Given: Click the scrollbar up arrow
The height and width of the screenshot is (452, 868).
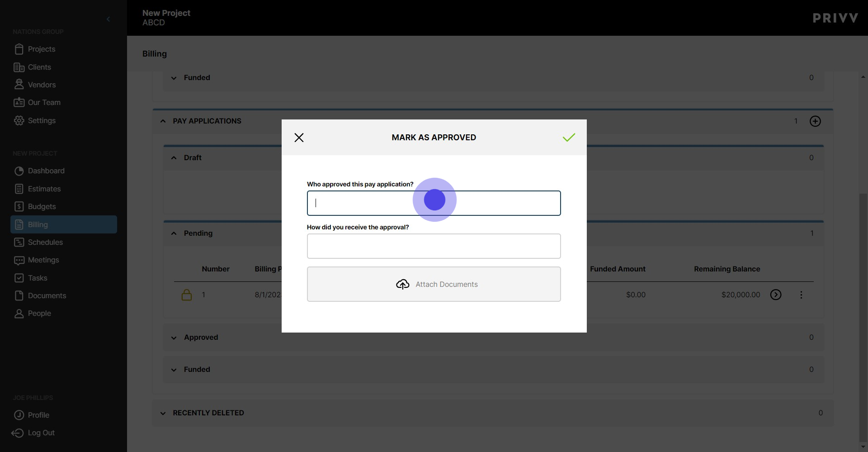Looking at the screenshot, I should coord(863,77).
